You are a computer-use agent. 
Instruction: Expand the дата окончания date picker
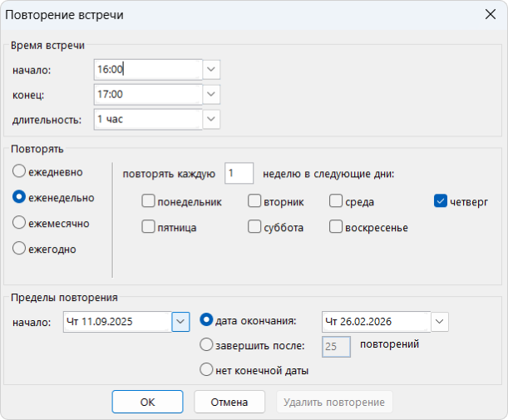[440, 321]
